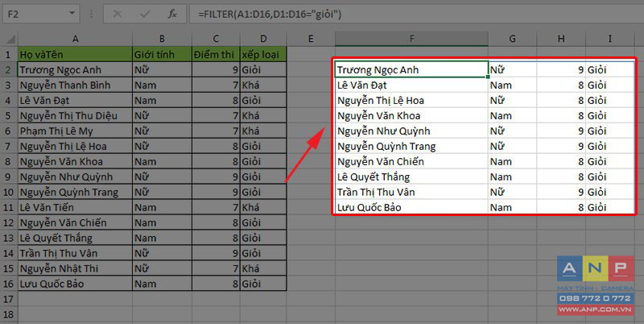Select row 10 header
The image size is (644, 324).
(x=9, y=192)
